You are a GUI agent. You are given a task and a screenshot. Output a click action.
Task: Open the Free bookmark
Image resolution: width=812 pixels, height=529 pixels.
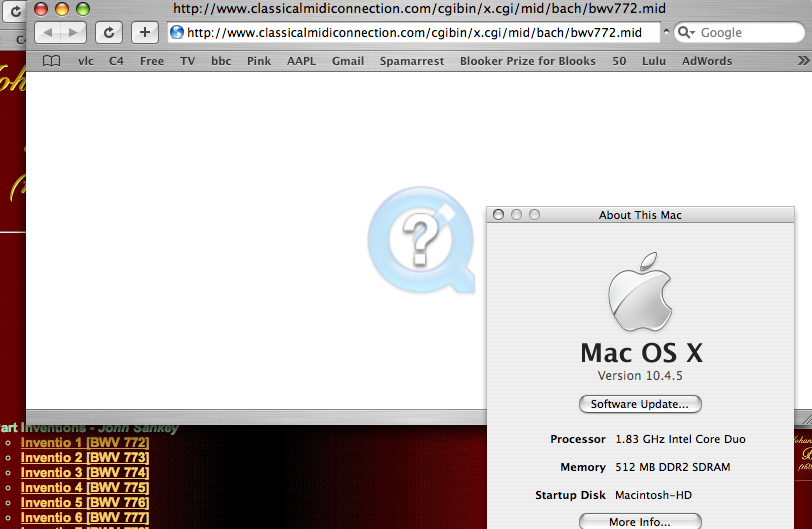pos(152,61)
